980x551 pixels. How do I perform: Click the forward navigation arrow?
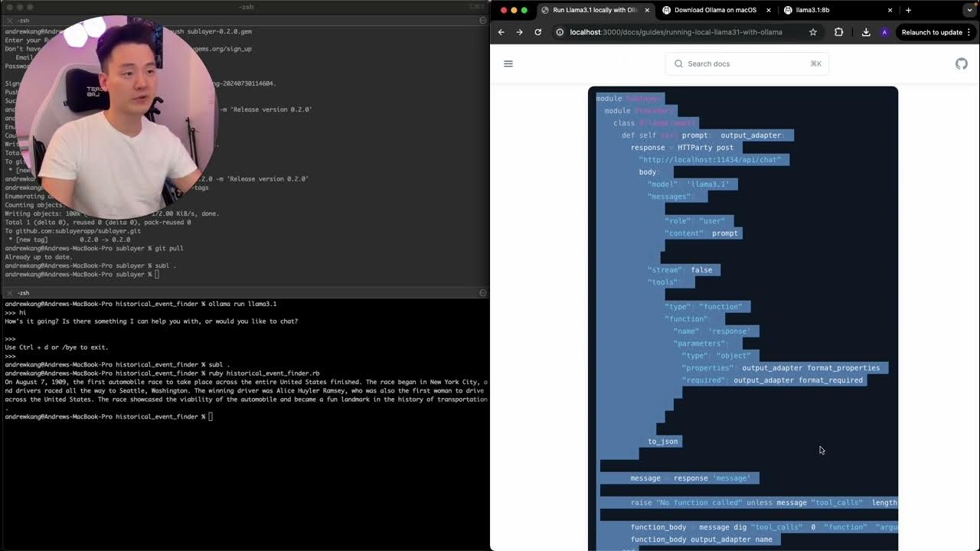pyautogui.click(x=520, y=32)
